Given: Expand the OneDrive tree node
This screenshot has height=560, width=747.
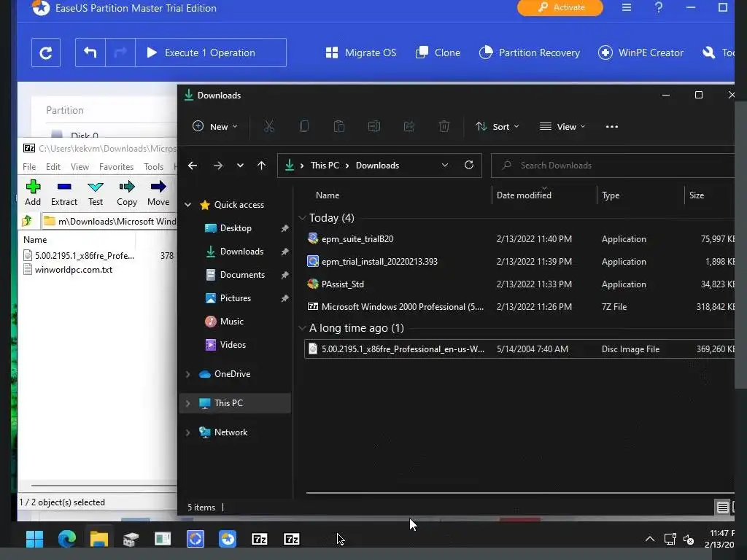Looking at the screenshot, I should [x=187, y=374].
